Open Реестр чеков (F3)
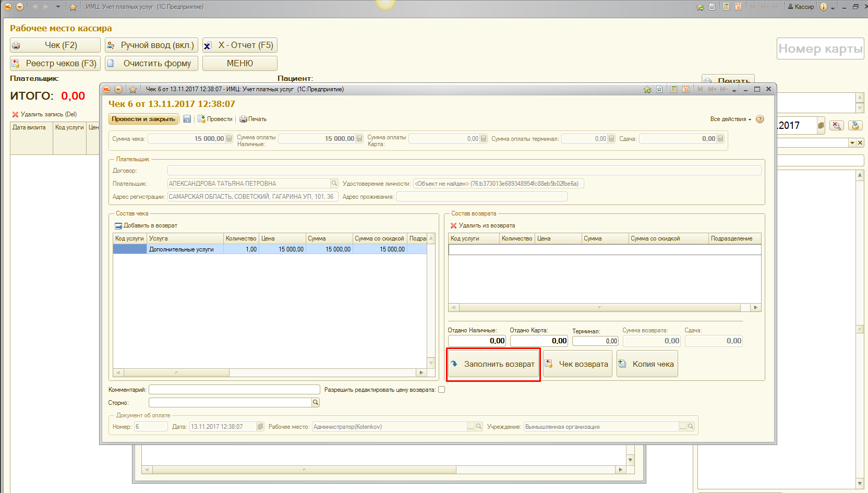 (55, 63)
